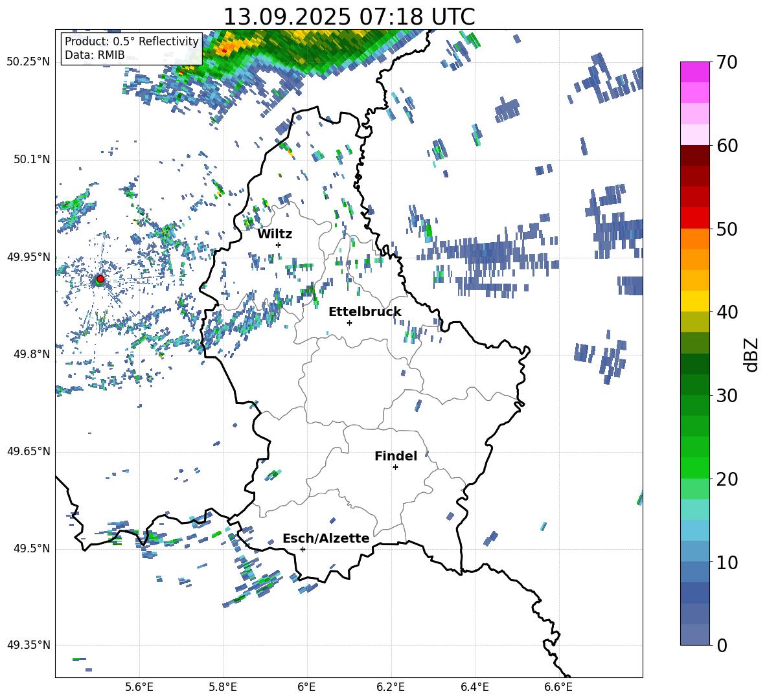Click the Findel city label
Image resolution: width=767 pixels, height=700 pixels.
tap(396, 456)
